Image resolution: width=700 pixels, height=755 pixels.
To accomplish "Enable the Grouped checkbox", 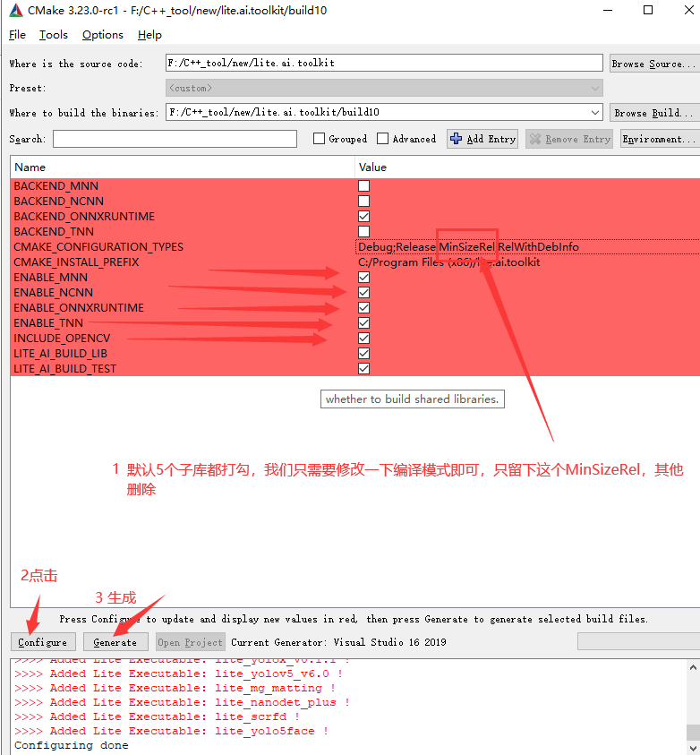I will pyautogui.click(x=319, y=139).
